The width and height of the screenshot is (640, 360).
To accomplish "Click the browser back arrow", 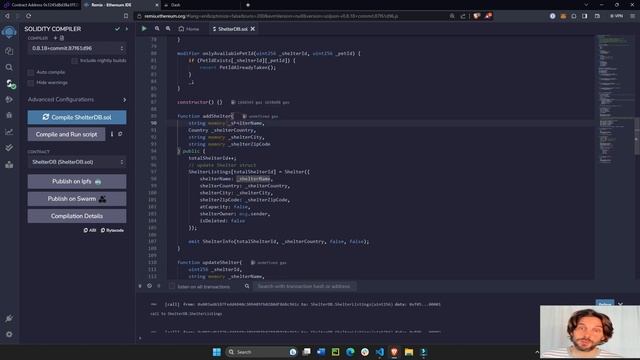I will pyautogui.click(x=7, y=16).
